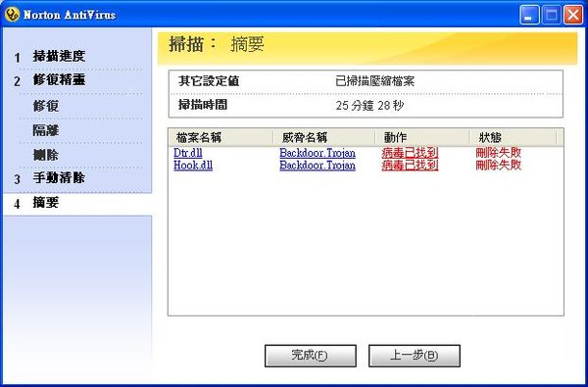This screenshot has height=387, width=588.
Task: Sort by 動作 column header
Action: click(x=422, y=137)
